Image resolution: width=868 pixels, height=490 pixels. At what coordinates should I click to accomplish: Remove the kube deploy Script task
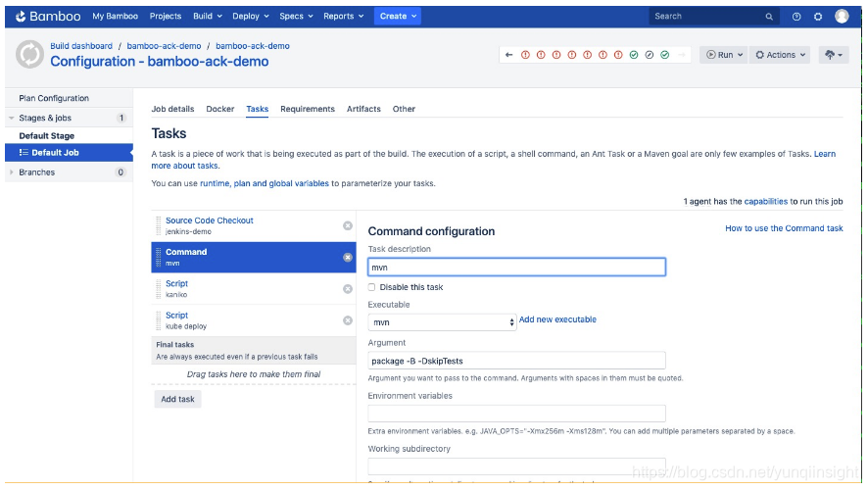click(348, 320)
